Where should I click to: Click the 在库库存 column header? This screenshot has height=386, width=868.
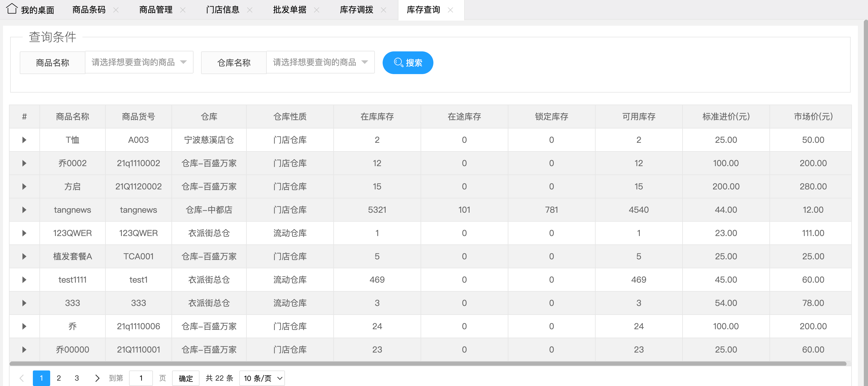coord(377,117)
